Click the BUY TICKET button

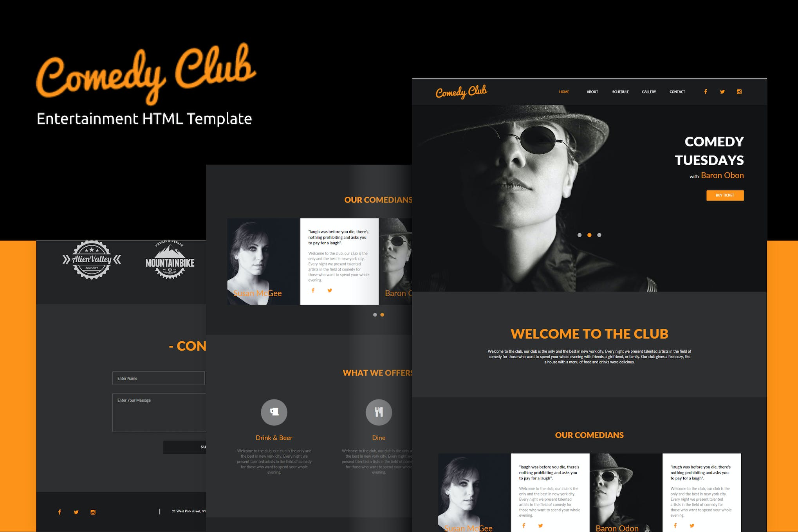click(726, 195)
